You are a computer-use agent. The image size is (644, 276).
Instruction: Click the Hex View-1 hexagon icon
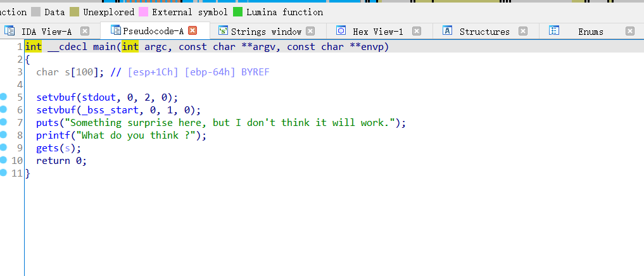[341, 30]
